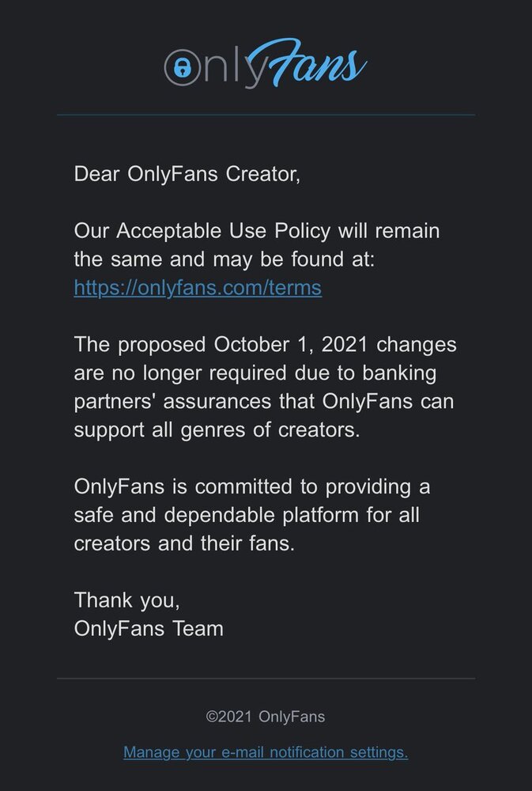Click the divider line above the footer
532x791 pixels.
(x=266, y=679)
